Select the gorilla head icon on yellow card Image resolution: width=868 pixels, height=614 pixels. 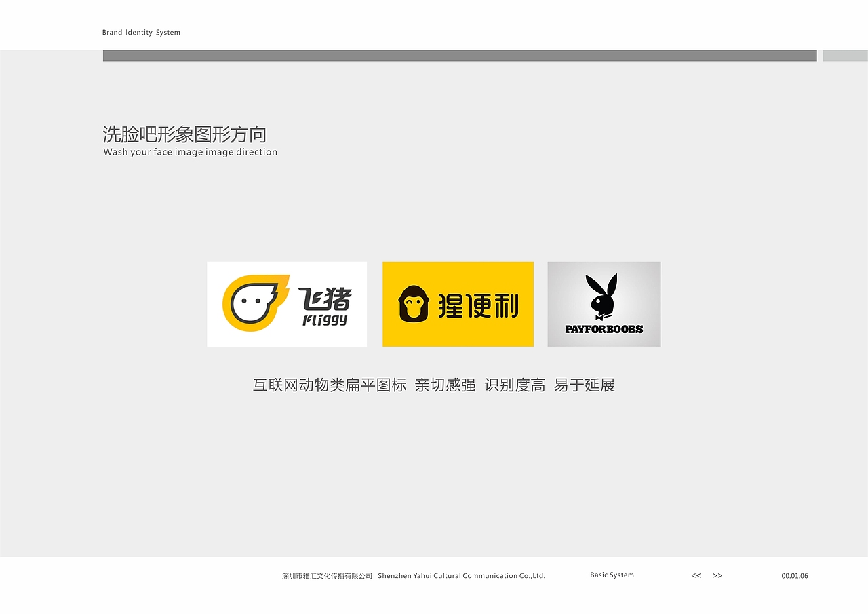click(414, 303)
